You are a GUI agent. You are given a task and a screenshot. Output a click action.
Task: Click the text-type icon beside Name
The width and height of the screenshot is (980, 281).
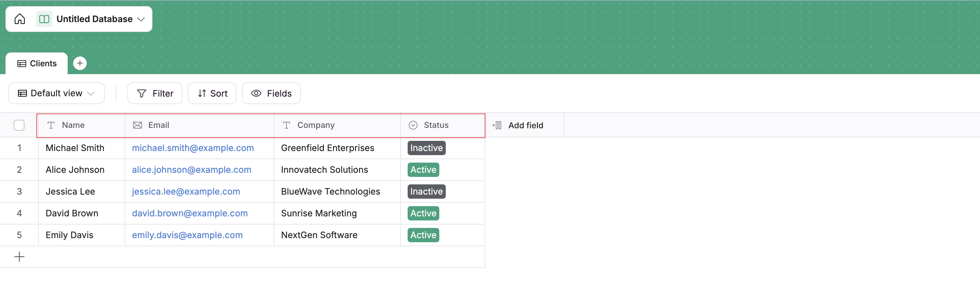coord(51,125)
